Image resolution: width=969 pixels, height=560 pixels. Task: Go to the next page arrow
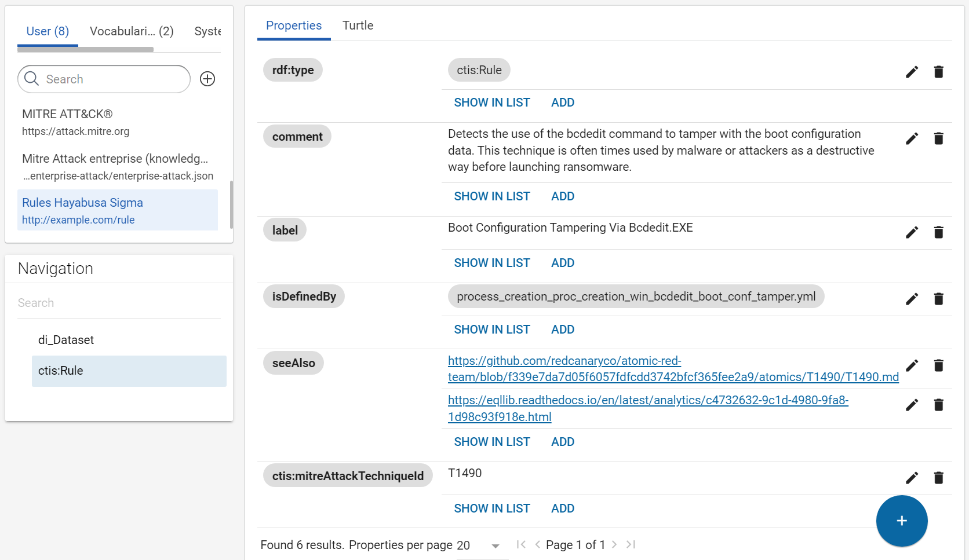614,544
